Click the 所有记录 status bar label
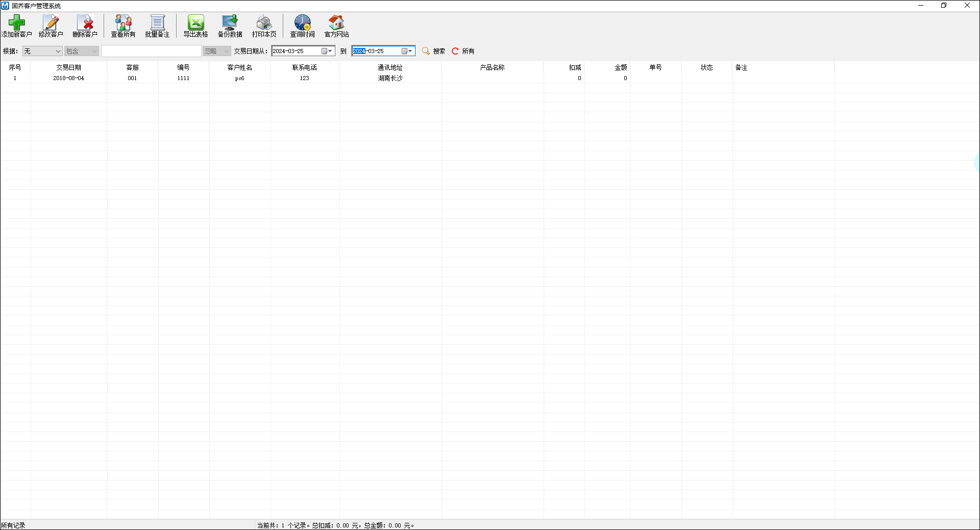This screenshot has height=530, width=980. 13,525
